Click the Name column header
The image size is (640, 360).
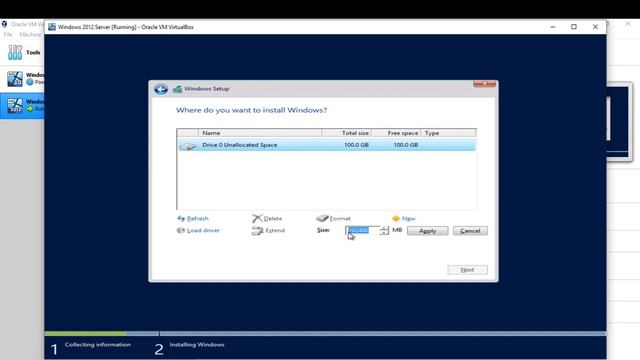tap(260, 133)
